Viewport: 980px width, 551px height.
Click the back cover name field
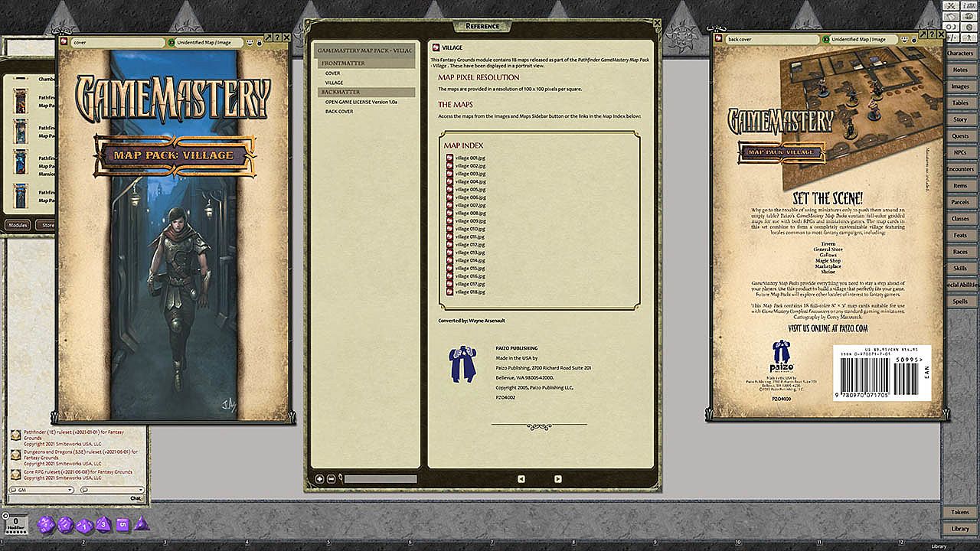point(772,39)
